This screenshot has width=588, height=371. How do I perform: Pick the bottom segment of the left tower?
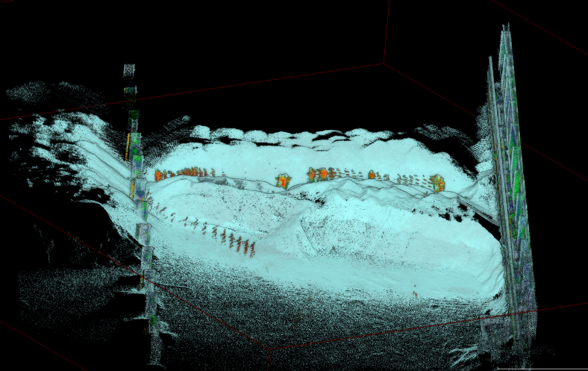coord(156,349)
